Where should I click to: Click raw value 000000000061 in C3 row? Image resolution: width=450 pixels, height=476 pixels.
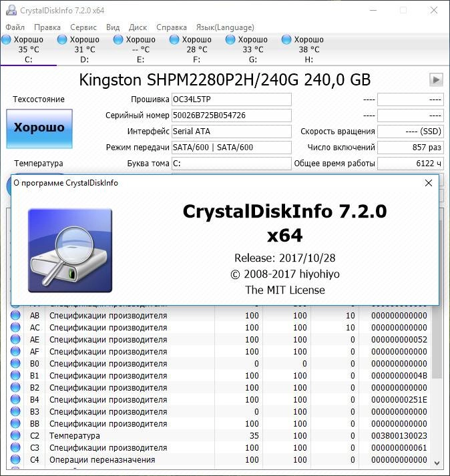[x=399, y=448]
